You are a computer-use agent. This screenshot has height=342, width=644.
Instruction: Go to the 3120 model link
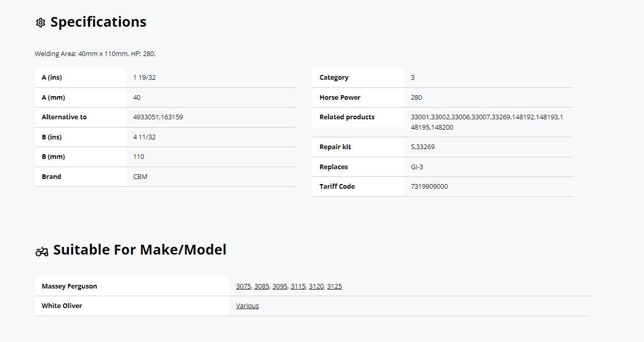point(316,286)
